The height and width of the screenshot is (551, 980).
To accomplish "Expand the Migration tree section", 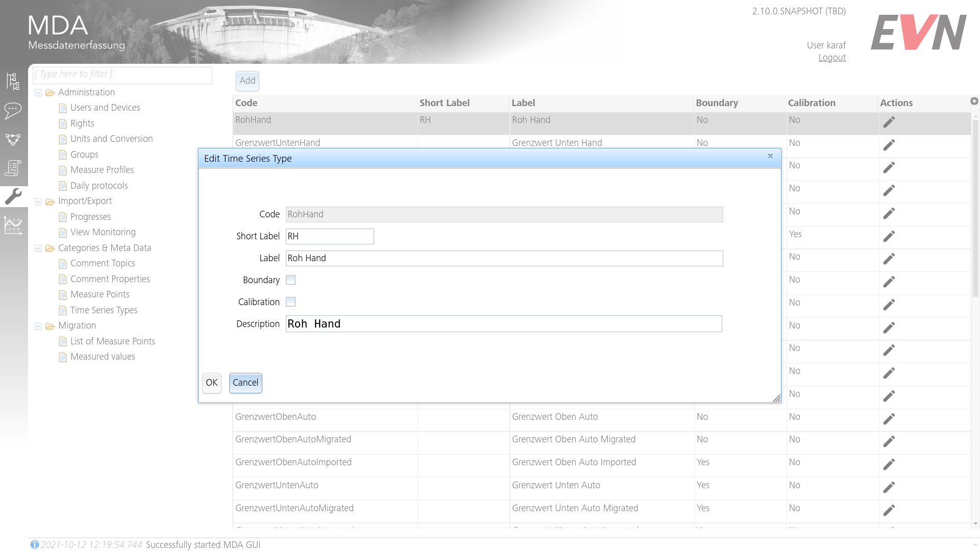I will [x=38, y=325].
